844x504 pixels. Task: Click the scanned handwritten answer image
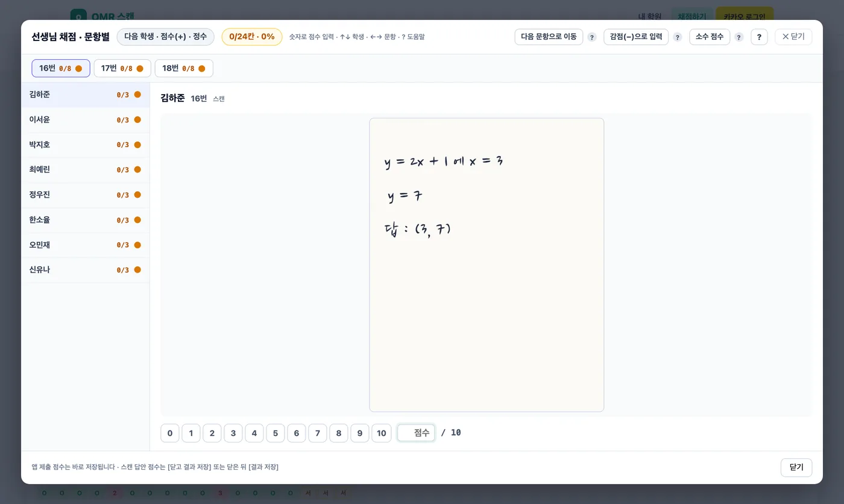coord(487,265)
